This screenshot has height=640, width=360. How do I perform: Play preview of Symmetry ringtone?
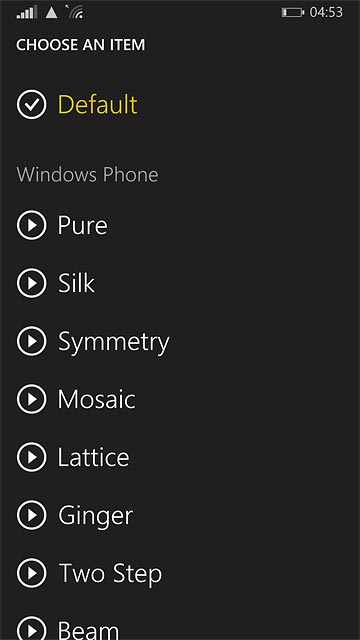tap(31, 341)
